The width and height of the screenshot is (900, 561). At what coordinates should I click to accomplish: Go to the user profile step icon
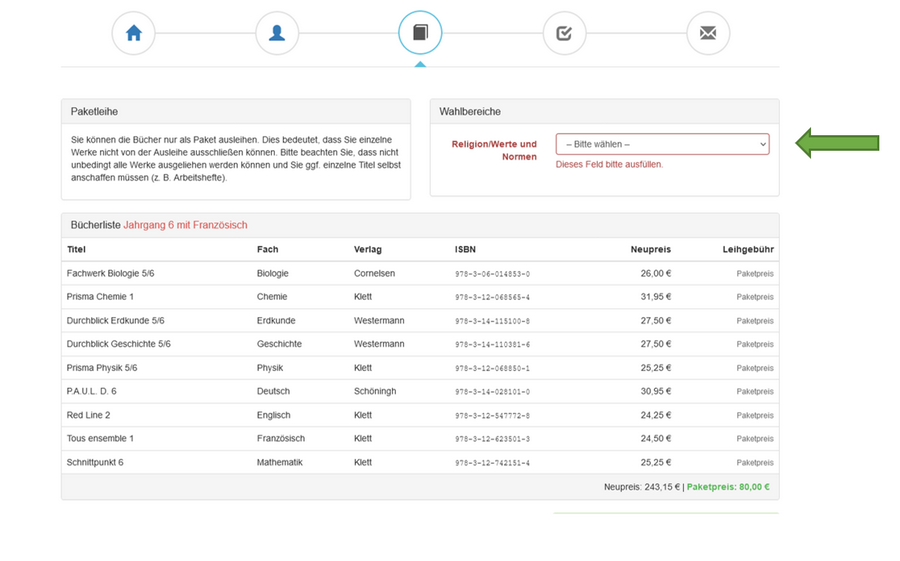(277, 34)
